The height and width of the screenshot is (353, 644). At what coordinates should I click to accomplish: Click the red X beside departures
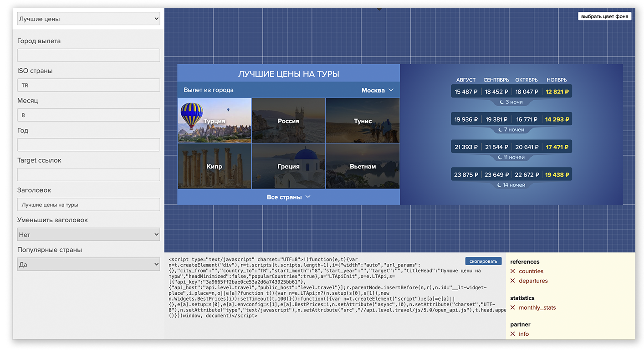[513, 281]
